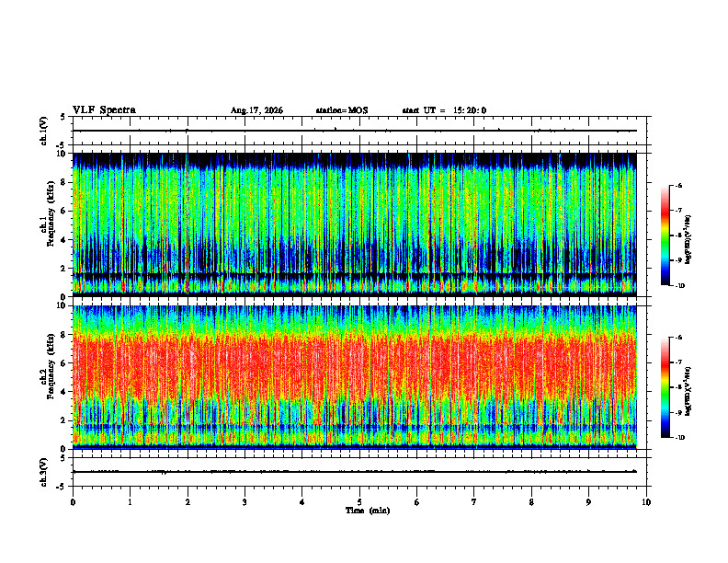Click the 7 minute tick on time axis

pyautogui.click(x=474, y=502)
